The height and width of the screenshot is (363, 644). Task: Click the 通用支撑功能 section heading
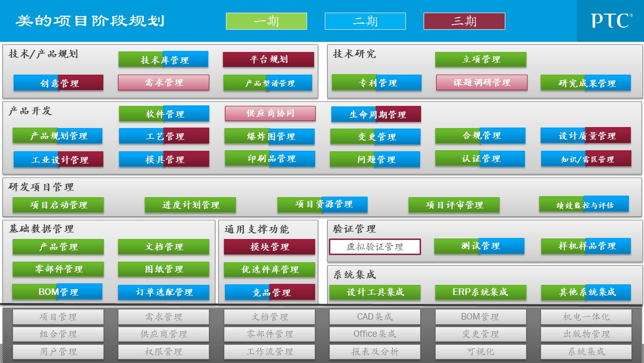coord(257,229)
